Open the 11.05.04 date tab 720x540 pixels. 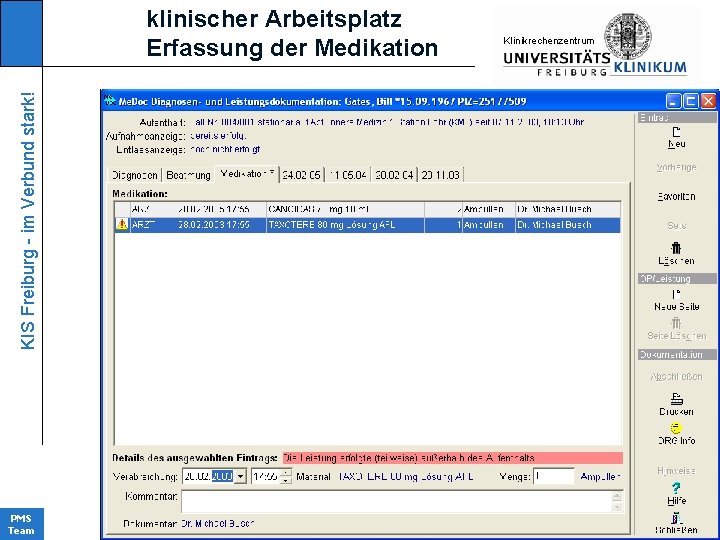[348, 175]
